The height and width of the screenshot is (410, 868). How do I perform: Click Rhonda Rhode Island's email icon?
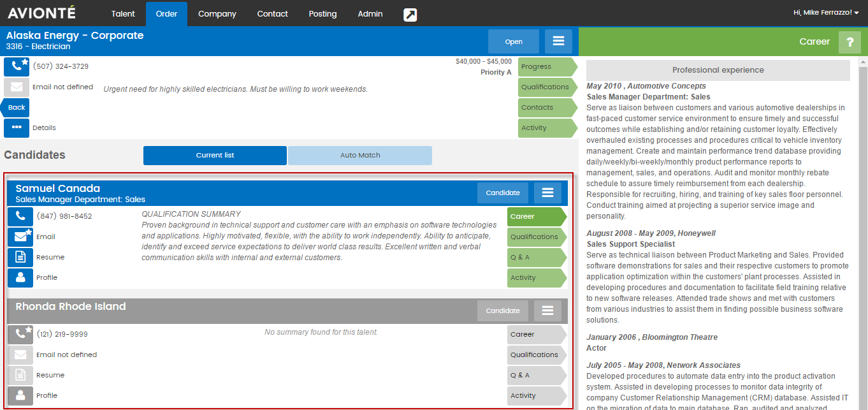[20, 355]
